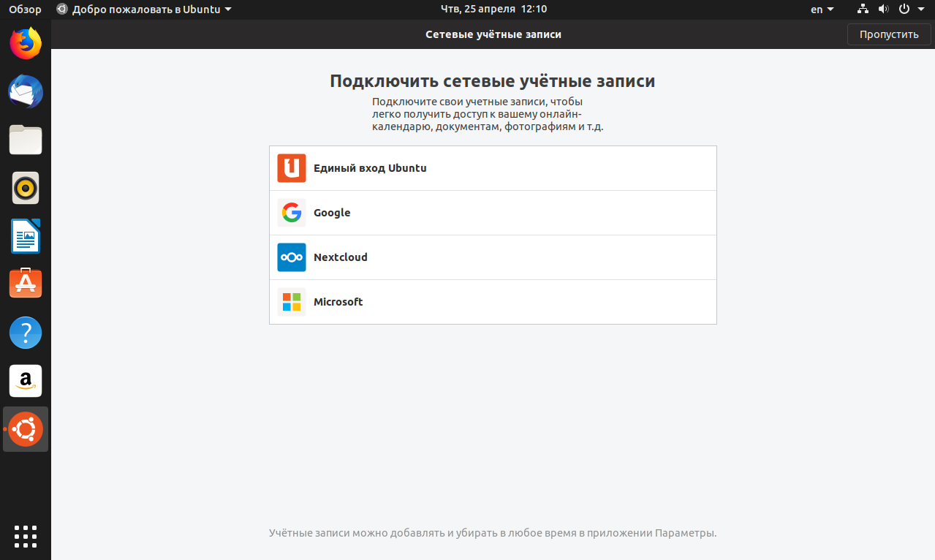
Task: Add a Microsoft account
Action: point(493,302)
